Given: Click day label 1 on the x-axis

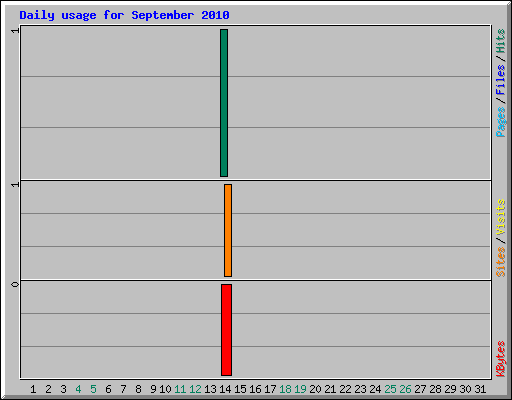Looking at the screenshot, I should [x=33, y=389].
